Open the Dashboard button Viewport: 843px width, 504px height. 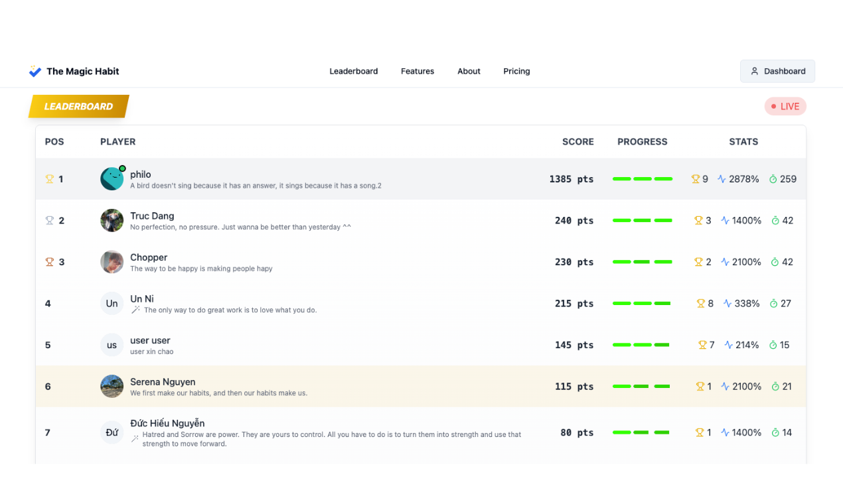[777, 71]
